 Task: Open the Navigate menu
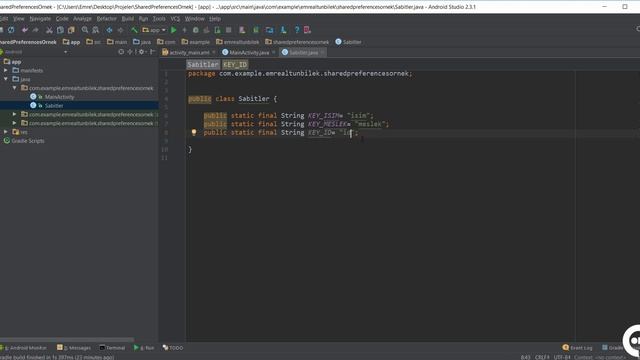(40, 19)
